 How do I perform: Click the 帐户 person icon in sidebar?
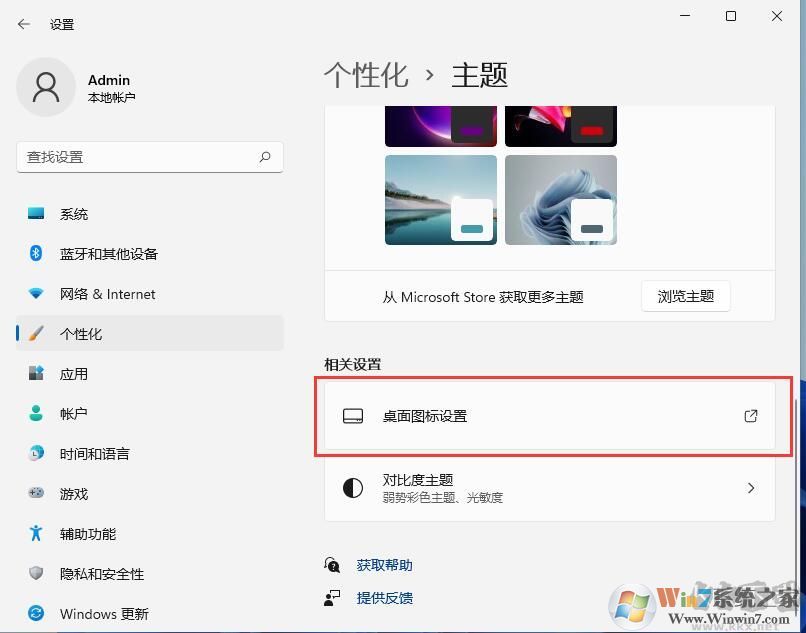[x=35, y=413]
